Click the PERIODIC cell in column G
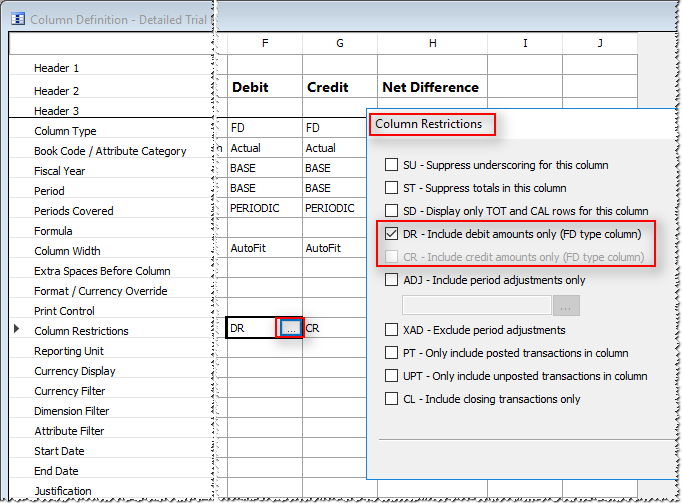 (x=332, y=208)
